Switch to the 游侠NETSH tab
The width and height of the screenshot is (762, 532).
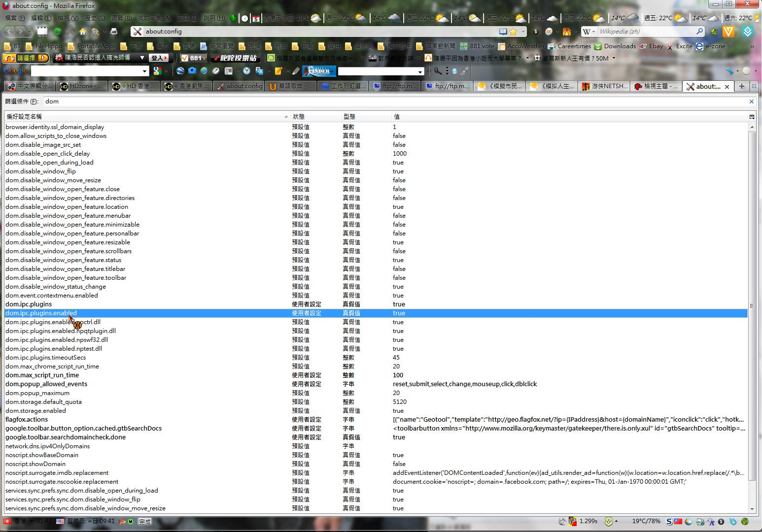tap(605, 86)
